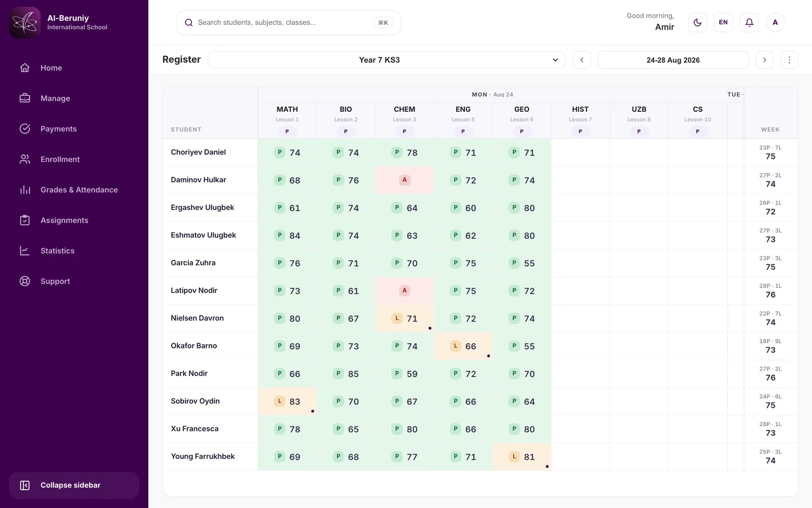Click the Manage briefcase icon
This screenshot has height=508, width=812.
pyautogui.click(x=25, y=98)
